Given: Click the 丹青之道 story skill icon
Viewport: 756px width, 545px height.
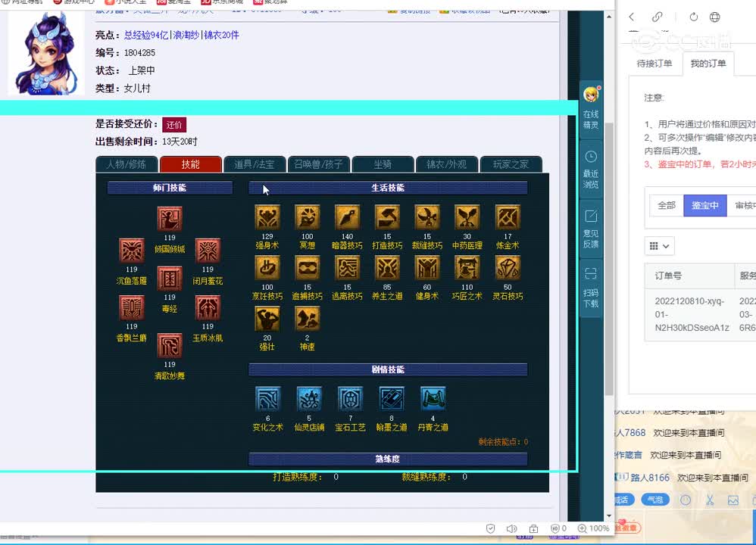Looking at the screenshot, I should [433, 398].
